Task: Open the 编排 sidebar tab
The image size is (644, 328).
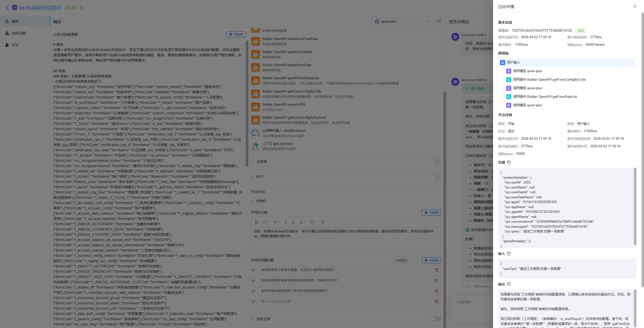Action: pyautogui.click(x=25, y=21)
